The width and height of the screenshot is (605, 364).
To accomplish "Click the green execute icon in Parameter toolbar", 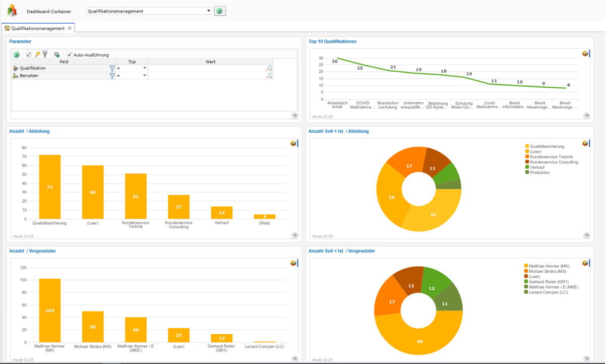I will (x=17, y=54).
